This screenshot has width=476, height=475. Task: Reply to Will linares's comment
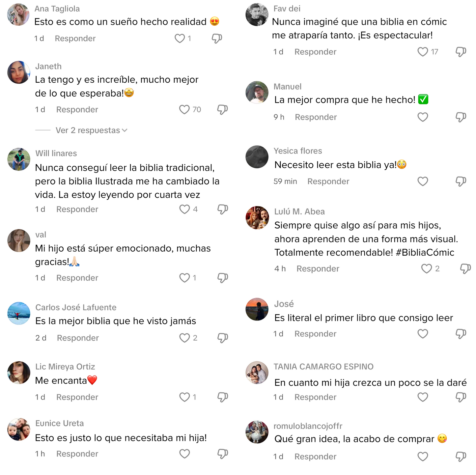pyautogui.click(x=77, y=210)
